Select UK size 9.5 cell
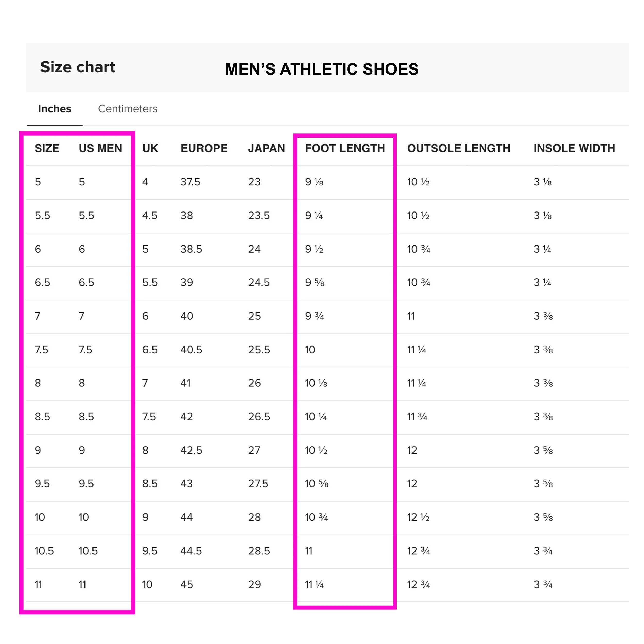This screenshot has height=644, width=644. (150, 551)
